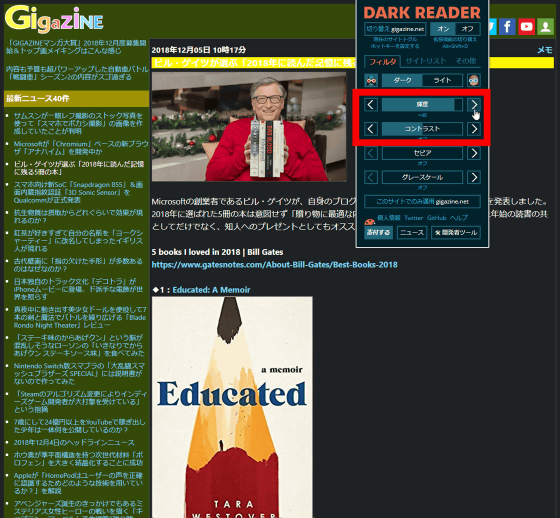Select ライト mode
560x518 pixels.
tap(442, 80)
